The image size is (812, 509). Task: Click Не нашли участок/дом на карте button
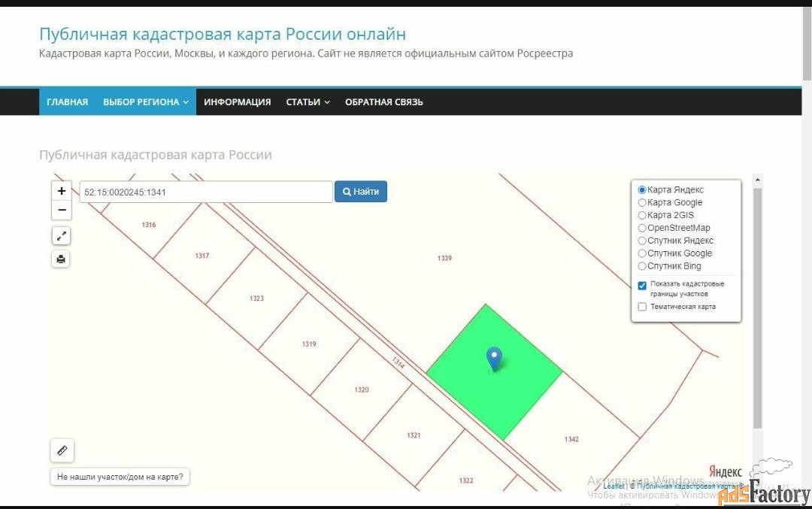[x=120, y=477]
